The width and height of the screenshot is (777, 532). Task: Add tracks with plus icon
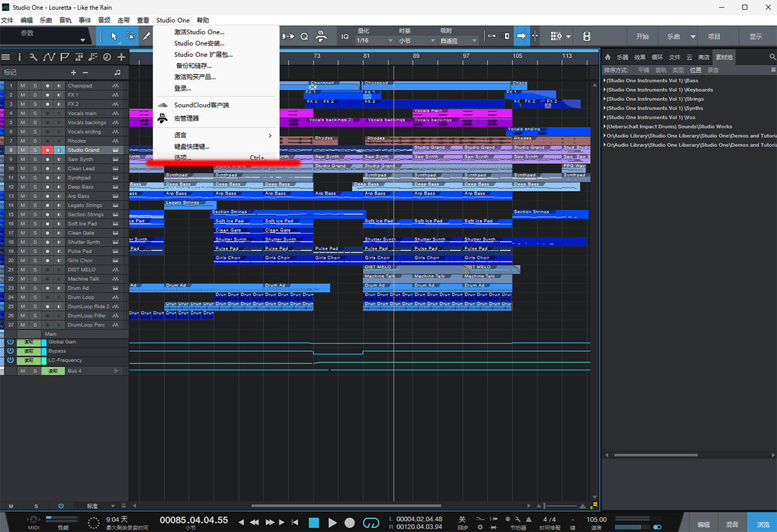click(121, 57)
